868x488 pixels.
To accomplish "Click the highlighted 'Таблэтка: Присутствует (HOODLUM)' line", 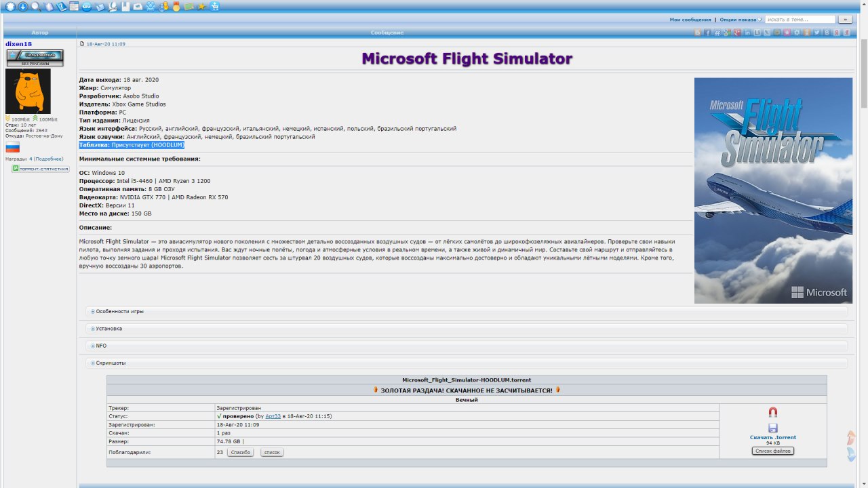I will (132, 145).
